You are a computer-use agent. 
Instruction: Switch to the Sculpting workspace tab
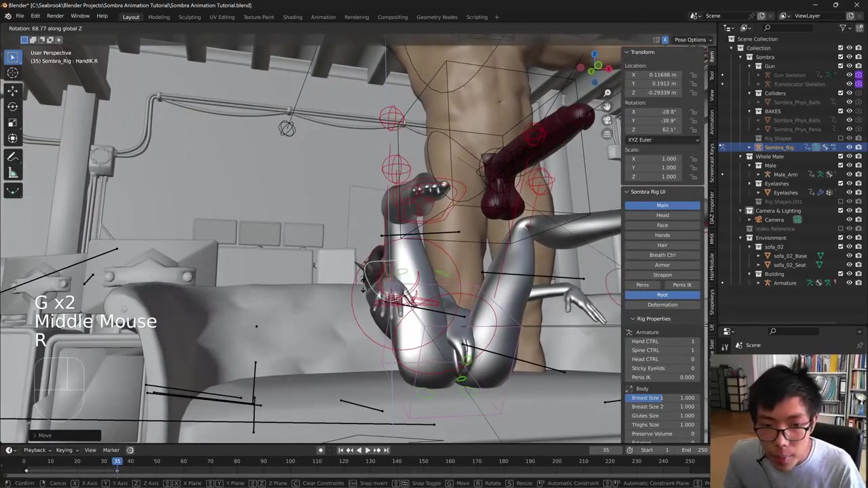point(189,17)
